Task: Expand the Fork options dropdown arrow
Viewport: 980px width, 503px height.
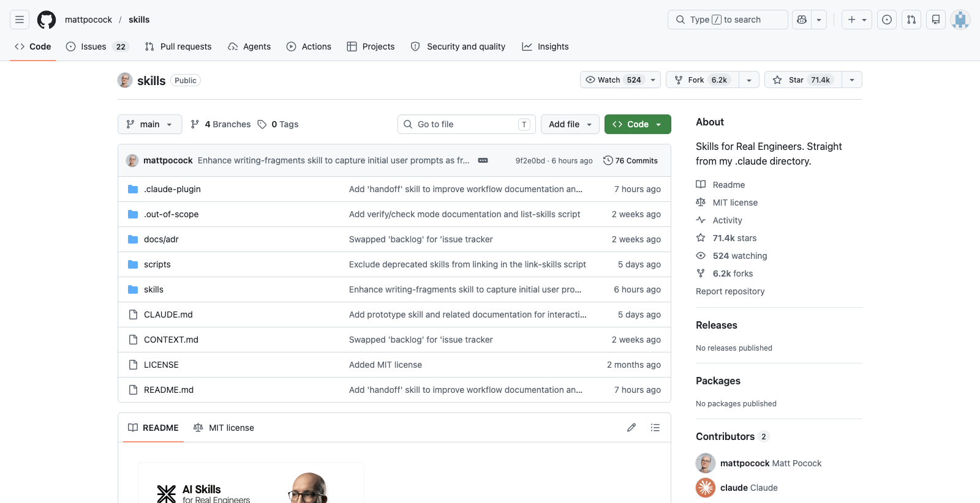Action: coord(749,80)
